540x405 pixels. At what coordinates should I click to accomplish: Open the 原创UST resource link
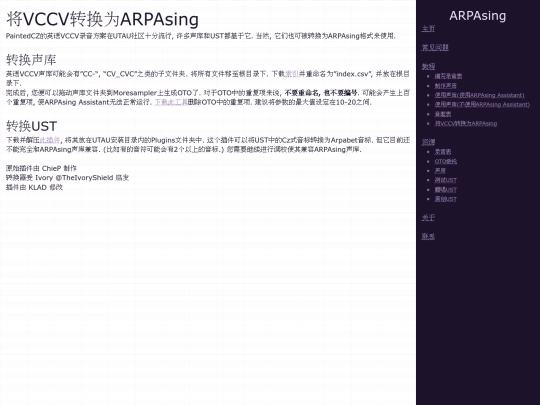445,199
